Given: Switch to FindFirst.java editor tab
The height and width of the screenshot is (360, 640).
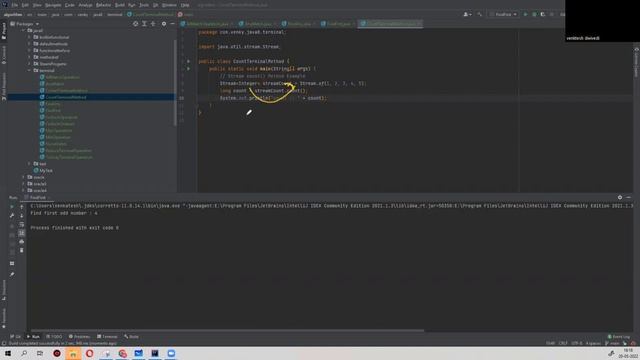Looking at the screenshot, I should 338,24.
